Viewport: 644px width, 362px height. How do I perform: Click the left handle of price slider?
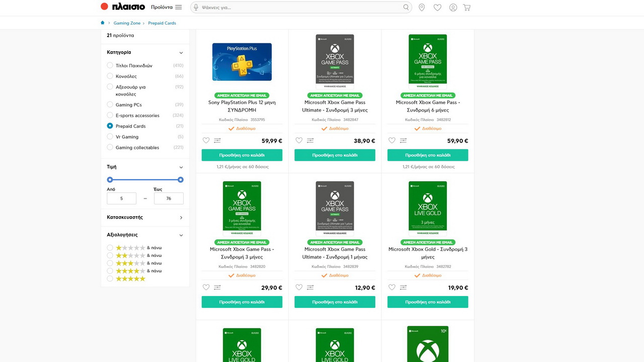[110, 179]
